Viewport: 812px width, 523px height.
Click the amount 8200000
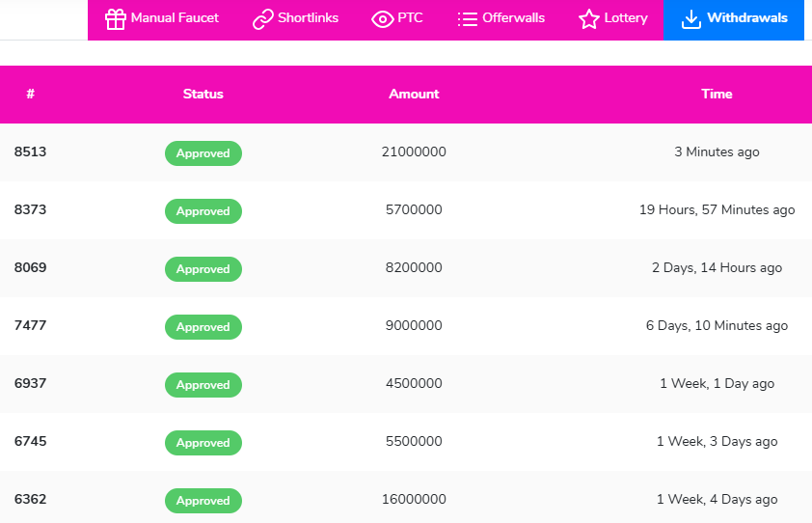[414, 268]
